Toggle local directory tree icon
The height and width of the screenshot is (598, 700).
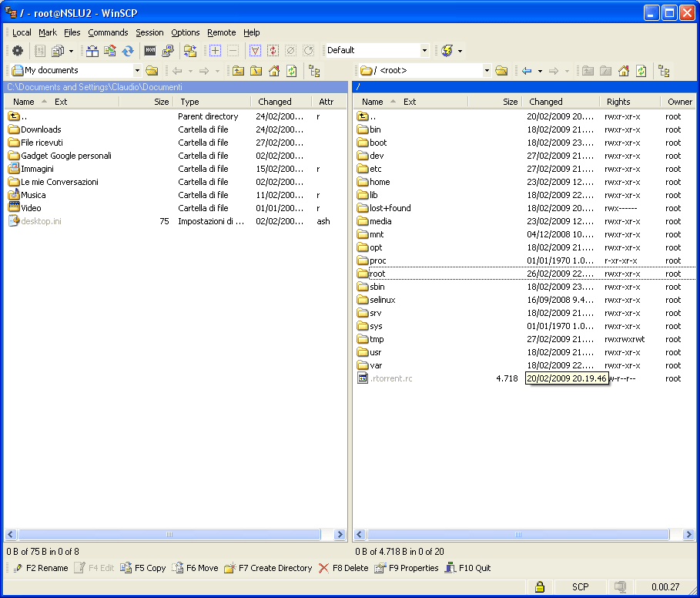(314, 71)
